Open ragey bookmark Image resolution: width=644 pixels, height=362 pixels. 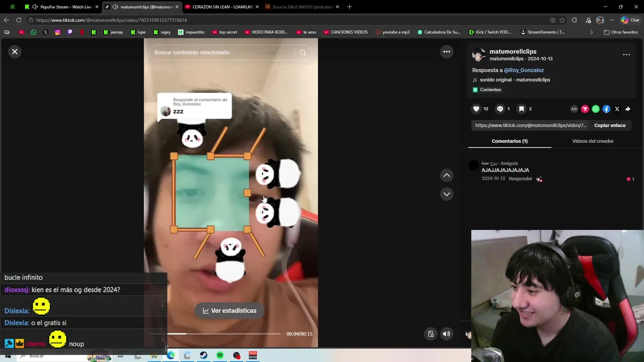162,32
